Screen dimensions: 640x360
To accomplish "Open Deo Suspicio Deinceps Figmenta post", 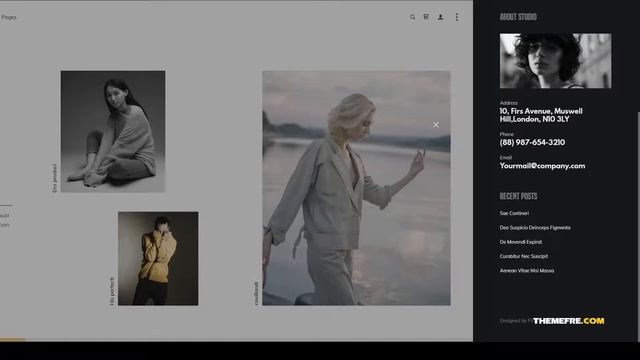I will [535, 227].
